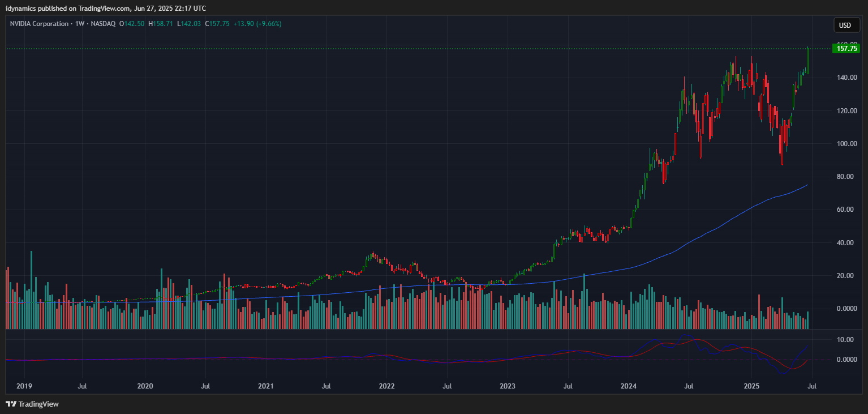Viewport: 868px width, 414px height.
Task: Click the 2019 label on the time axis
Action: tap(24, 386)
